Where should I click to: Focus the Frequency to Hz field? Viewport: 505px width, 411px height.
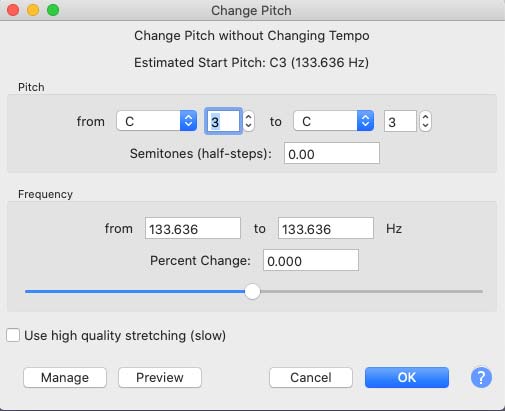click(326, 228)
